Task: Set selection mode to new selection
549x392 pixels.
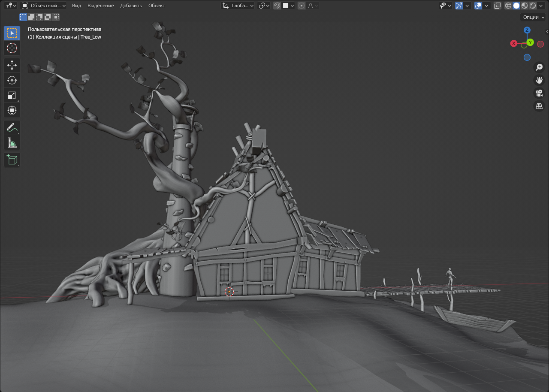Action: click(23, 17)
